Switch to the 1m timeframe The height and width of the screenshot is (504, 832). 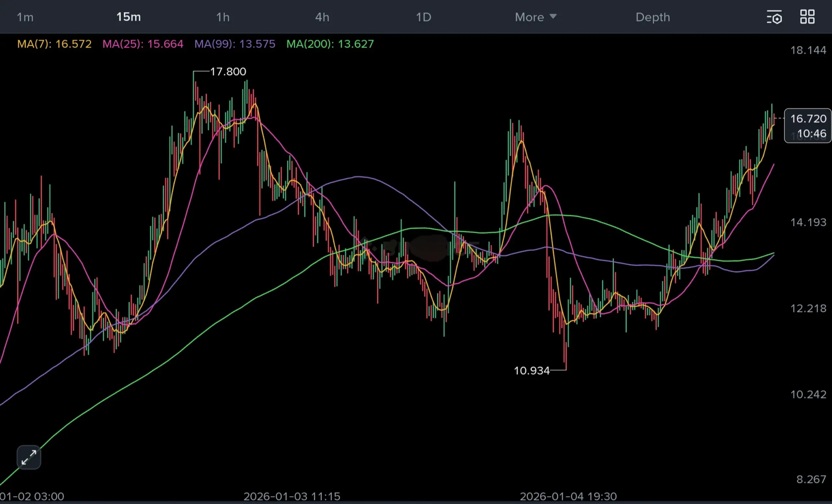[25, 17]
